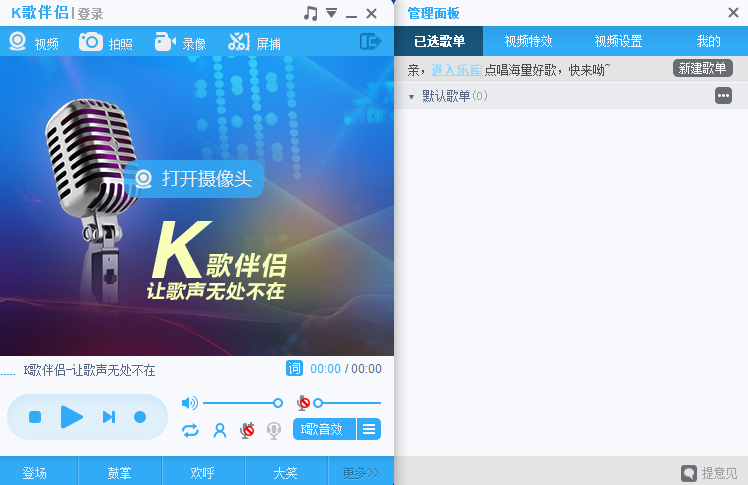Mute the speaker volume icon

tap(189, 403)
